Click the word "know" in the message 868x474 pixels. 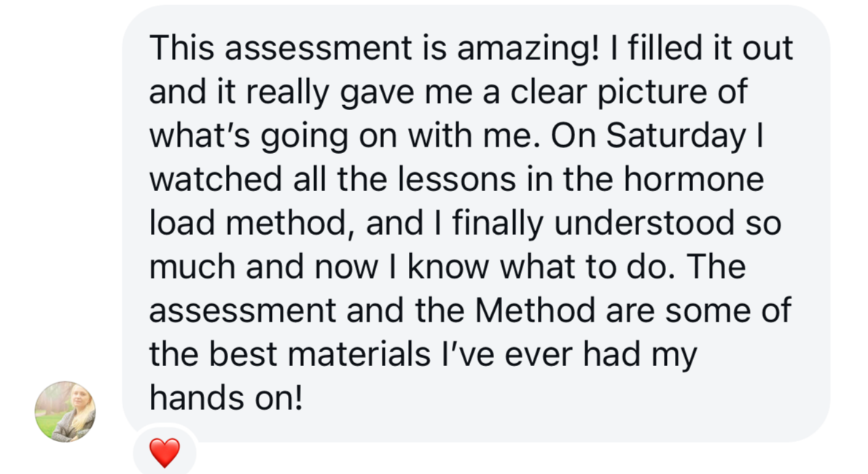(x=448, y=266)
